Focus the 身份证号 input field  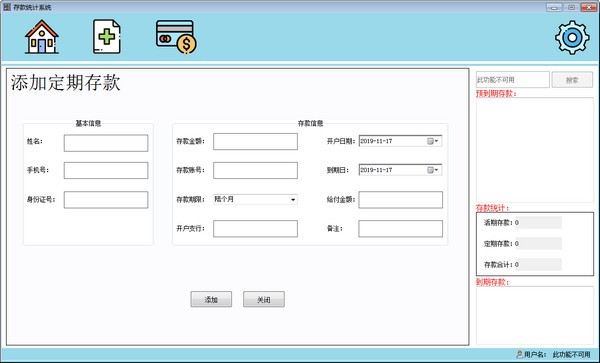pyautogui.click(x=106, y=200)
